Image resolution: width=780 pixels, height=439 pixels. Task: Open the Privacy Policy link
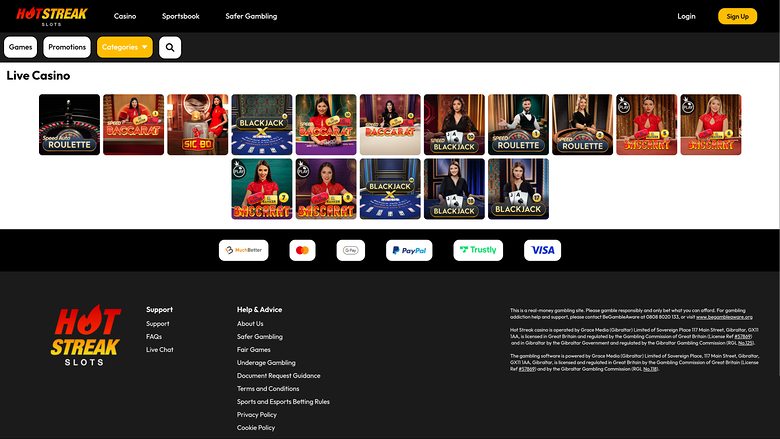[257, 414]
